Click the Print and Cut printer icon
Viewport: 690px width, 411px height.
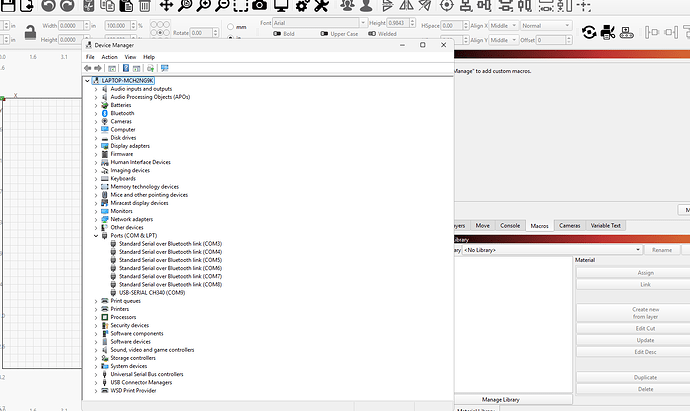(x=608, y=32)
